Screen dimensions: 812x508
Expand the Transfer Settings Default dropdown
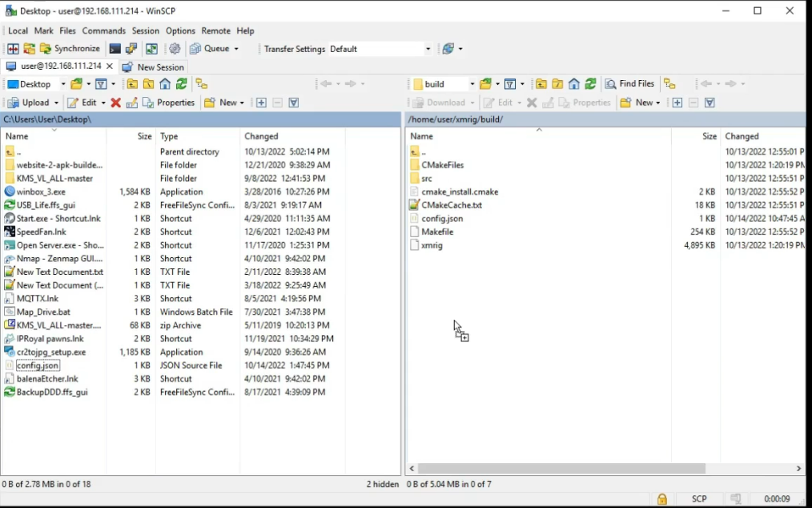[x=428, y=49]
